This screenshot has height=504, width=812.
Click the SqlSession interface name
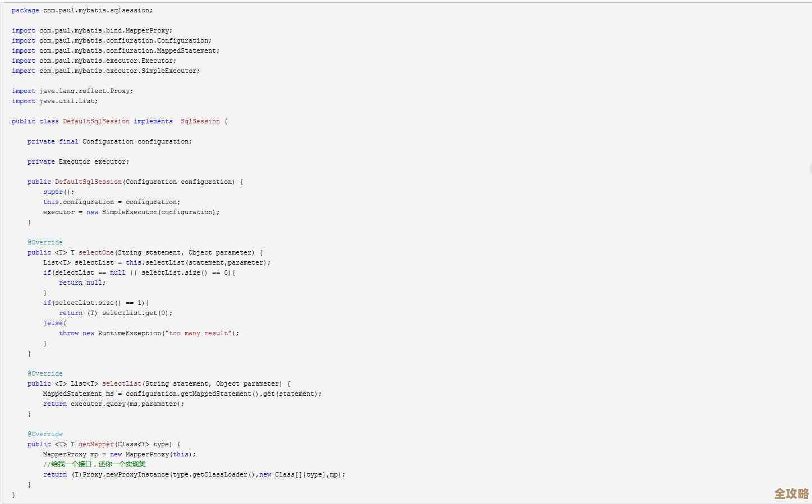click(x=200, y=121)
